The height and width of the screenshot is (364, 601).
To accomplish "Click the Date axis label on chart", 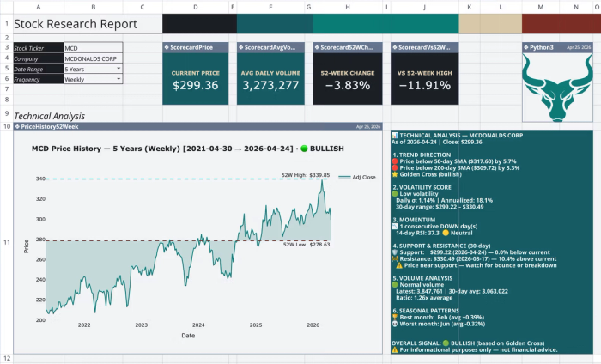I will tap(188, 336).
